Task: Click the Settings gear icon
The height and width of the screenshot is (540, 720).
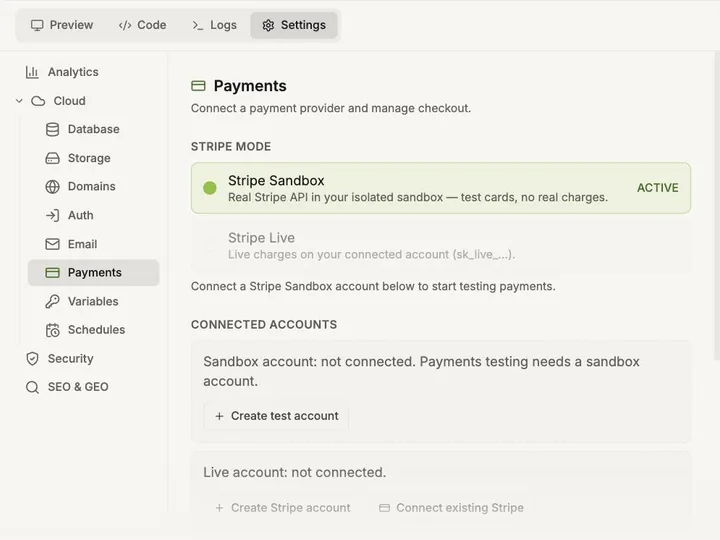Action: click(268, 25)
